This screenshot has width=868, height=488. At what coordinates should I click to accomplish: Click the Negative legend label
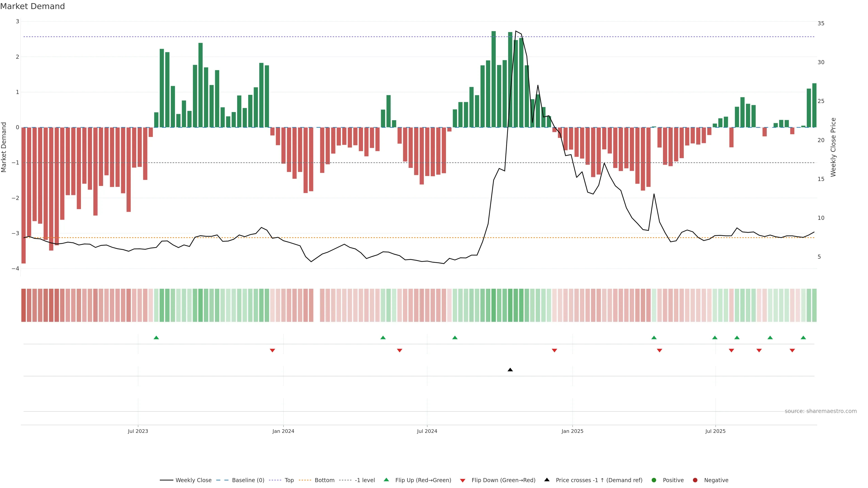(x=716, y=480)
